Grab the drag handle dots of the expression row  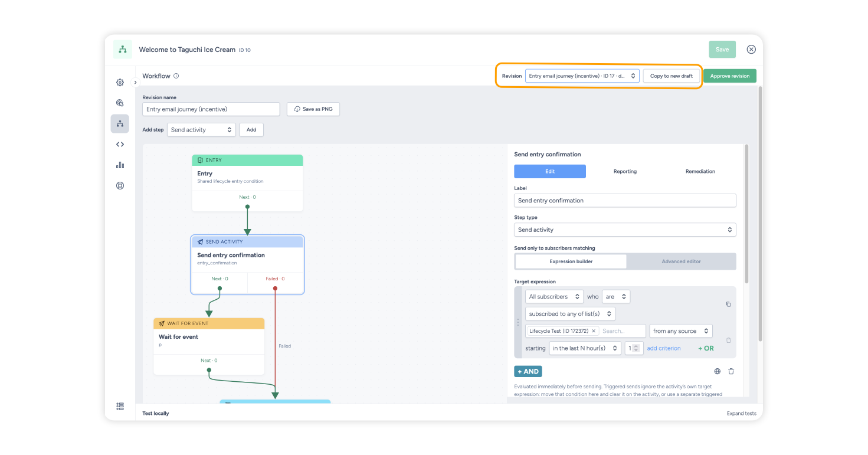pos(518,322)
